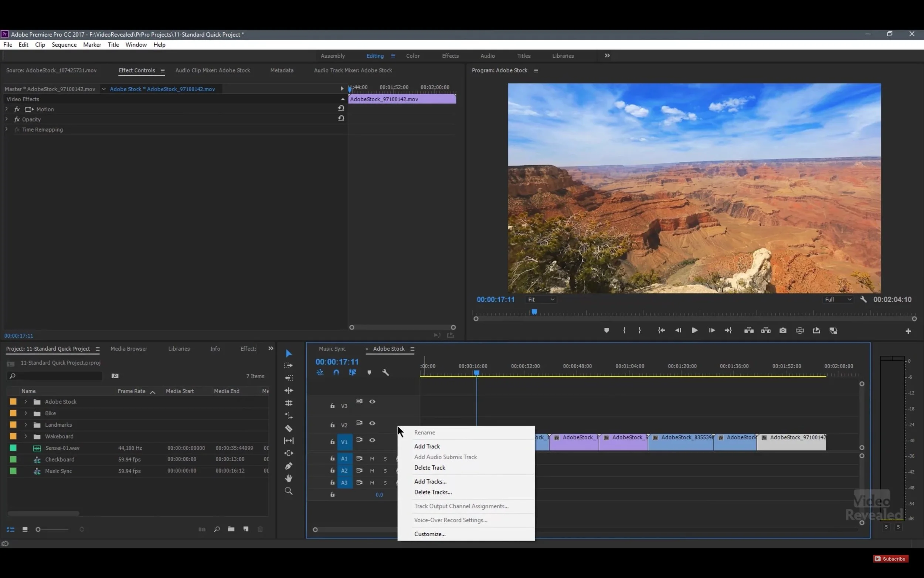Select the Zoom tool
The width and height of the screenshot is (924, 578).
(289, 491)
